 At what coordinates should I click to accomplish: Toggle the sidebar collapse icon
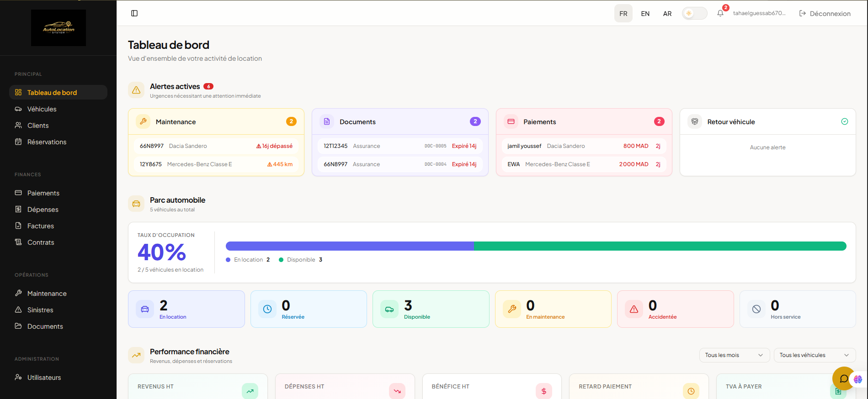coord(134,13)
